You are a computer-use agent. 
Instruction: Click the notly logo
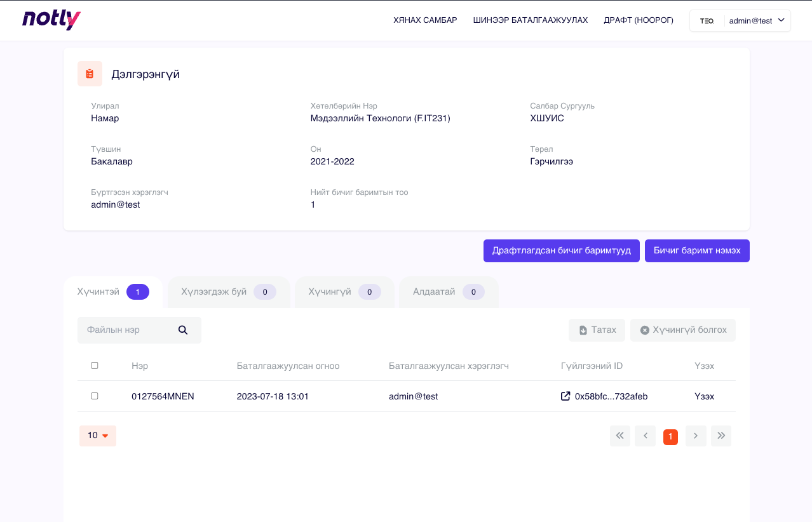pyautogui.click(x=51, y=20)
